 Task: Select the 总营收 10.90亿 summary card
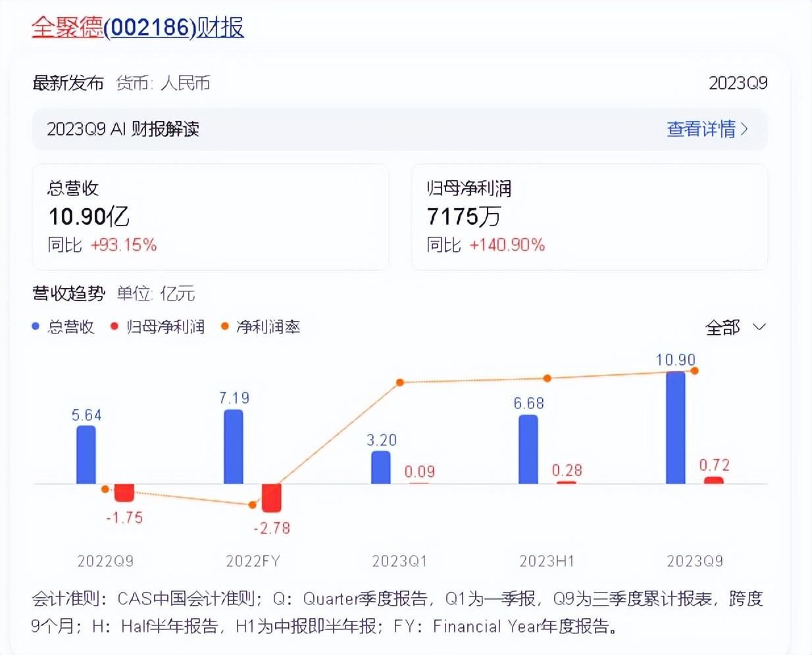click(211, 217)
